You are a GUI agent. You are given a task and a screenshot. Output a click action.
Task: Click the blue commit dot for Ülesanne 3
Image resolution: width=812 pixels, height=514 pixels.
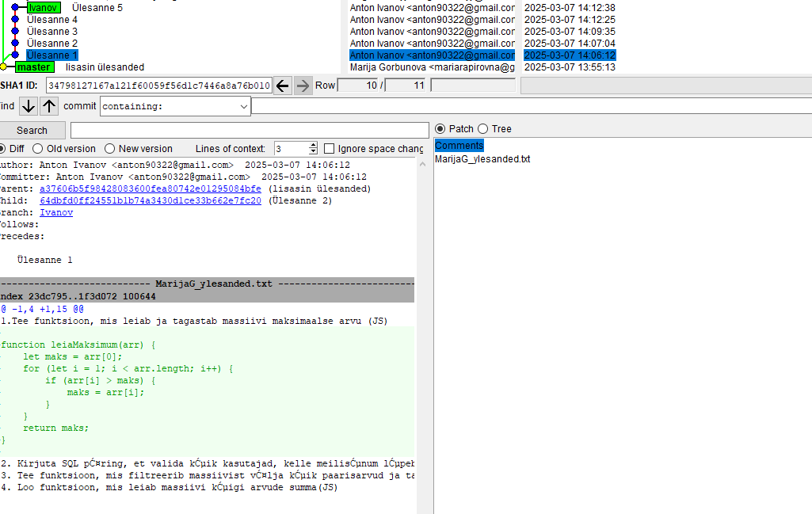coord(15,32)
